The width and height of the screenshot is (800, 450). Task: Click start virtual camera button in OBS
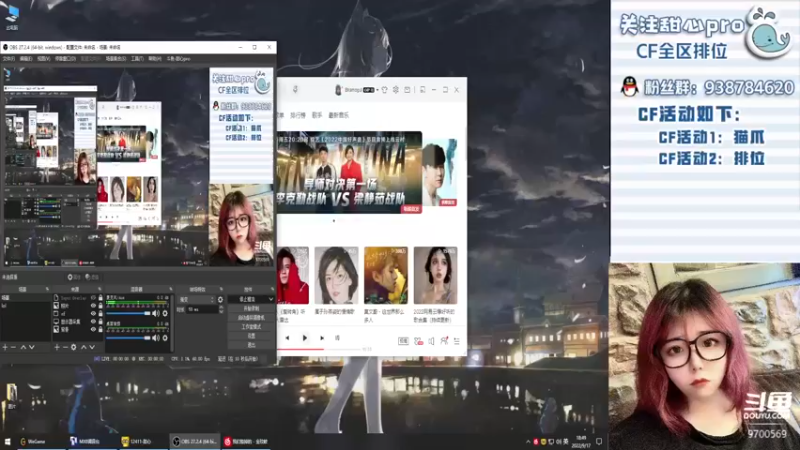click(x=251, y=318)
